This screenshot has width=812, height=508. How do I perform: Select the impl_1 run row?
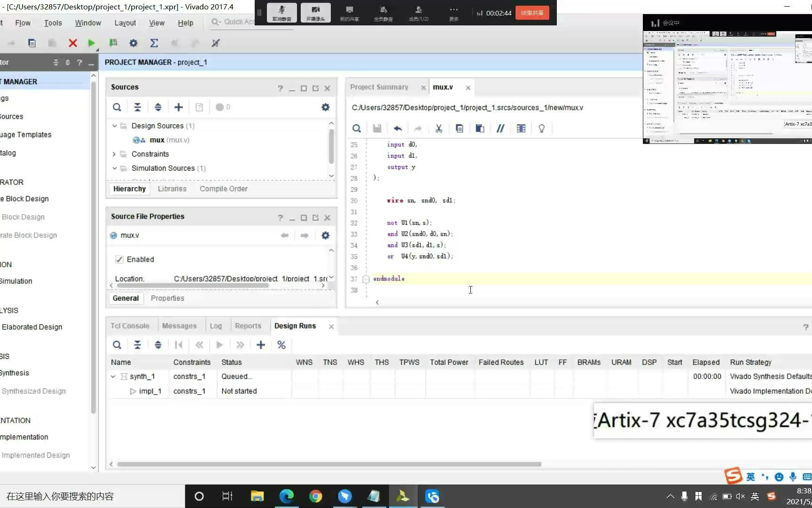[x=150, y=391]
